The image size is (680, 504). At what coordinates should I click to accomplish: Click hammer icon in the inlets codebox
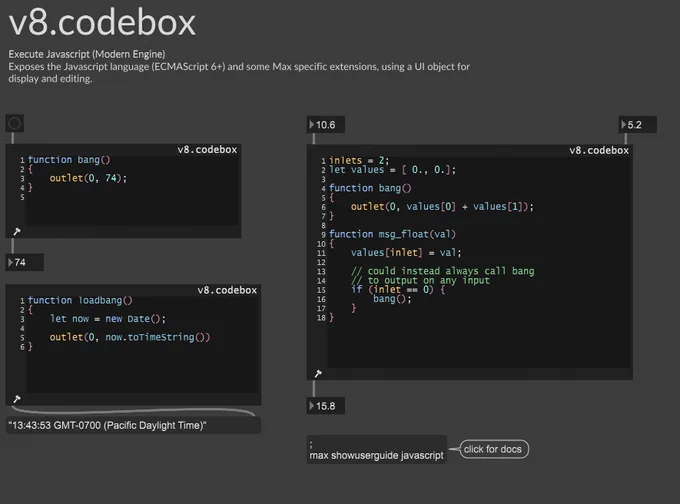click(318, 373)
